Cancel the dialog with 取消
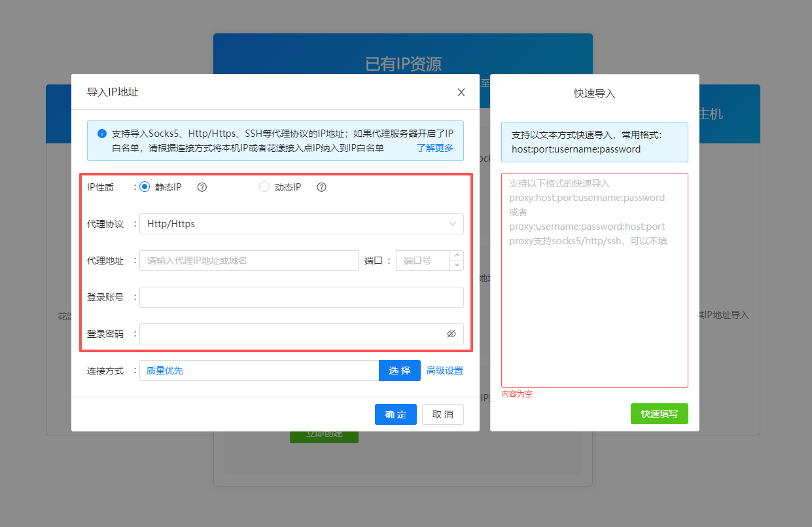 (442, 414)
